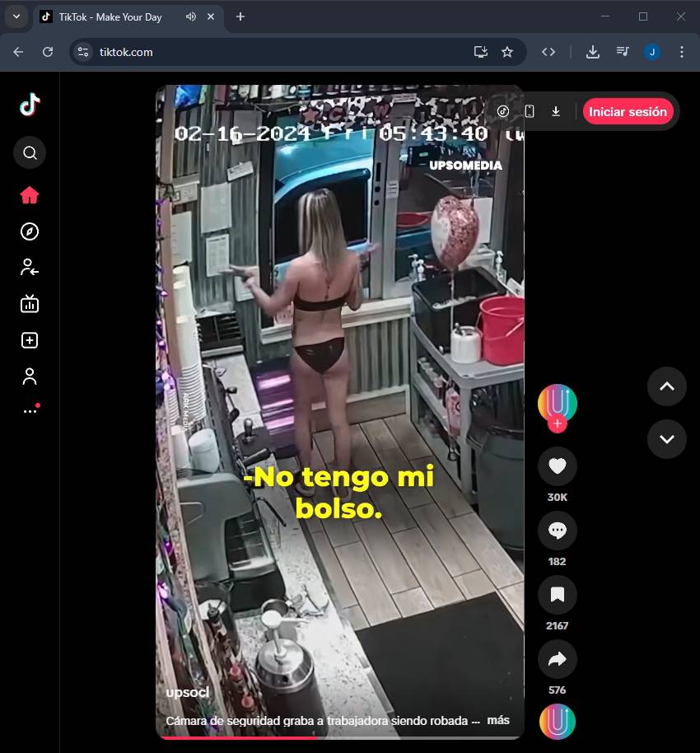Open a new browser tab
Viewport: 700px width, 753px height.
[x=240, y=16]
